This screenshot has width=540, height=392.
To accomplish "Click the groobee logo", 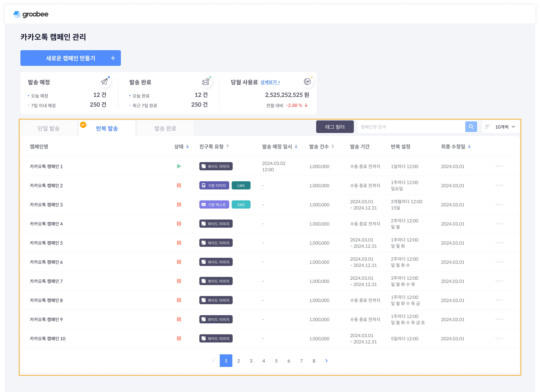I will pos(31,14).
